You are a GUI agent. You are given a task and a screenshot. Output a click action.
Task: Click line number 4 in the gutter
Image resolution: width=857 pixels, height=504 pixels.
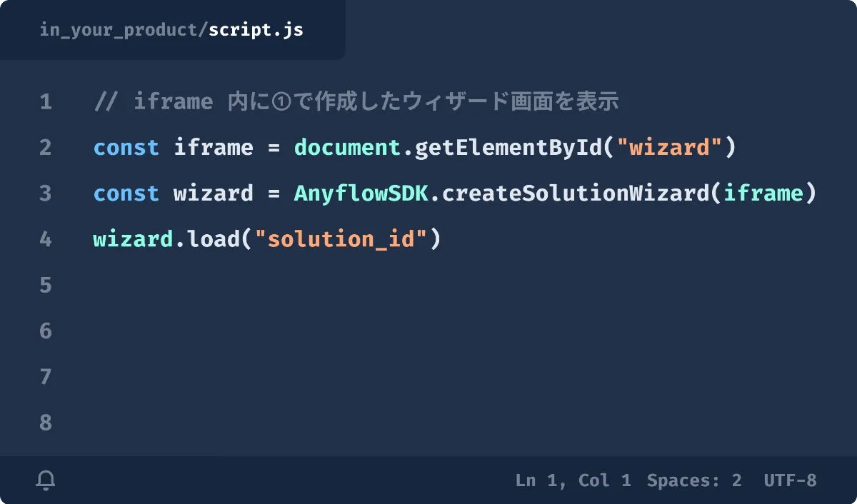tap(46, 239)
